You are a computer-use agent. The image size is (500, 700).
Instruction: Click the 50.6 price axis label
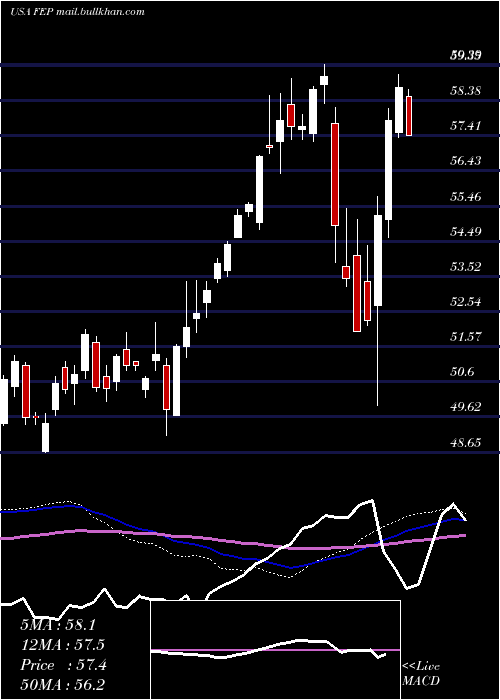point(462,372)
